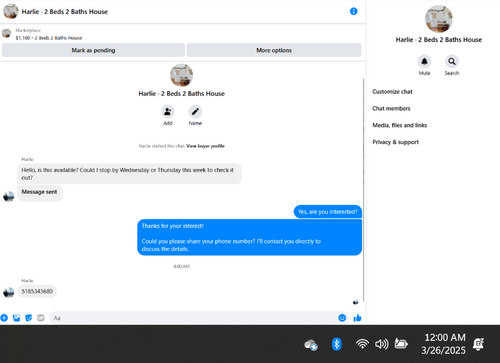Choose a sticker from the composer bar

(x=29, y=318)
